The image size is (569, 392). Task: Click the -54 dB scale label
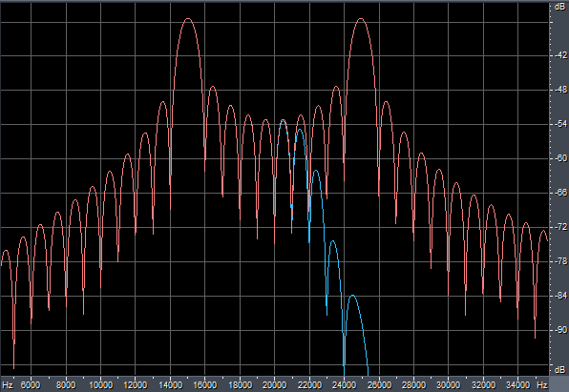560,124
